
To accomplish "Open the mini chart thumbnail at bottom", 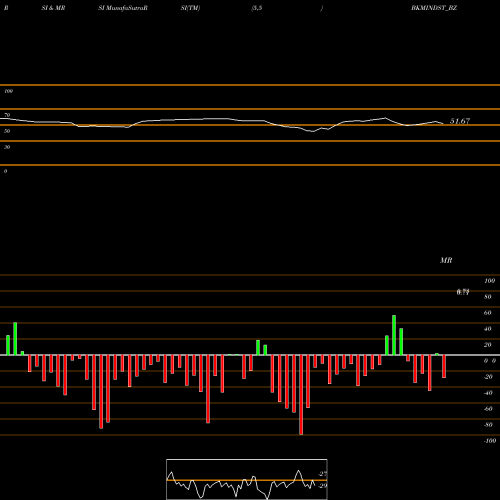I will click(247, 479).
